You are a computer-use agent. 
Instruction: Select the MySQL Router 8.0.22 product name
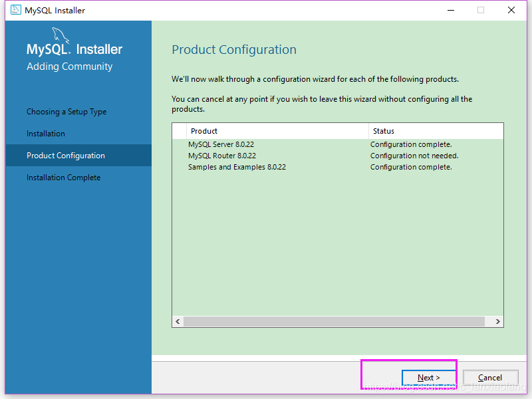[221, 156]
